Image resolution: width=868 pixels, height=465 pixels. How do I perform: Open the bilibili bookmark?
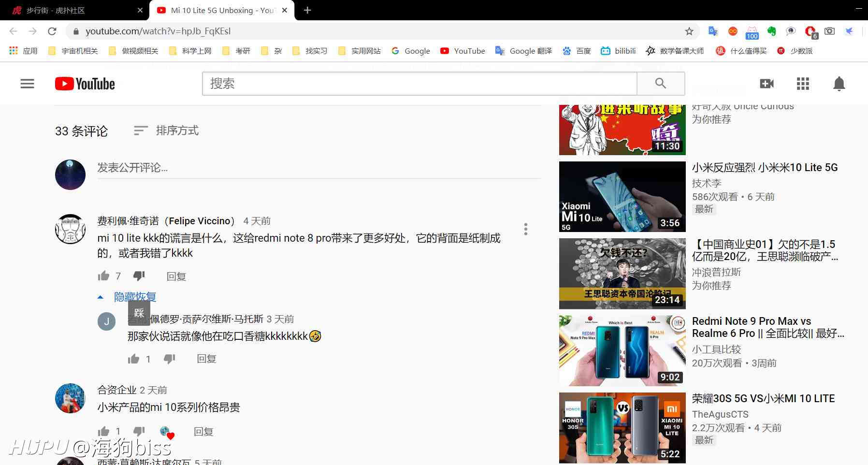pos(618,51)
